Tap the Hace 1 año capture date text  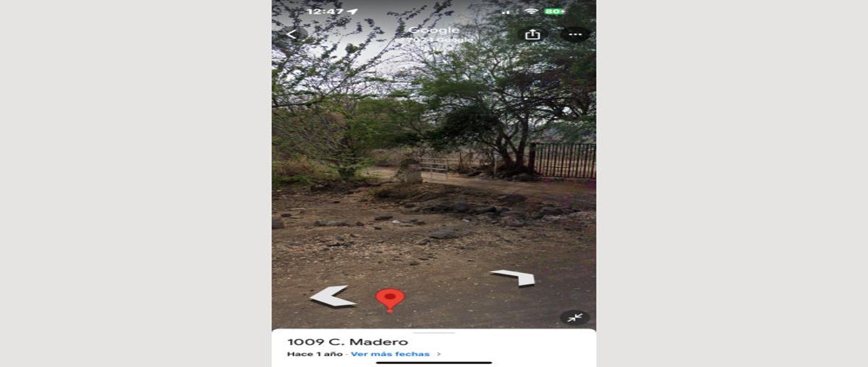[x=316, y=354]
